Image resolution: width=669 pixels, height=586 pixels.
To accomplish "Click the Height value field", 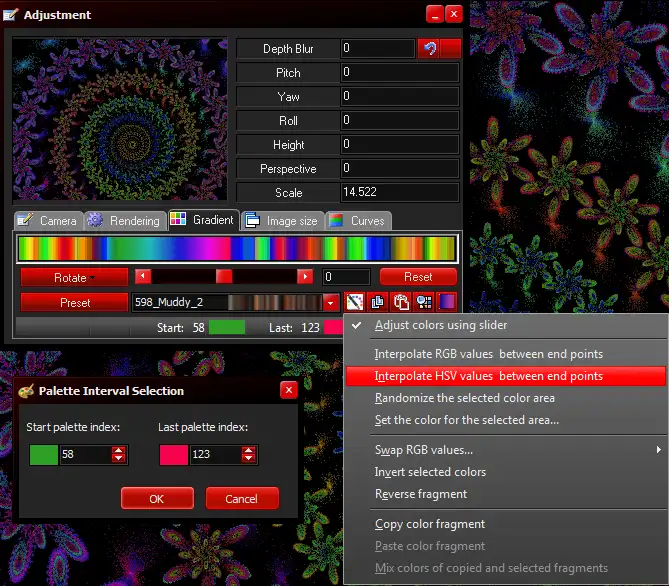I will [x=400, y=144].
